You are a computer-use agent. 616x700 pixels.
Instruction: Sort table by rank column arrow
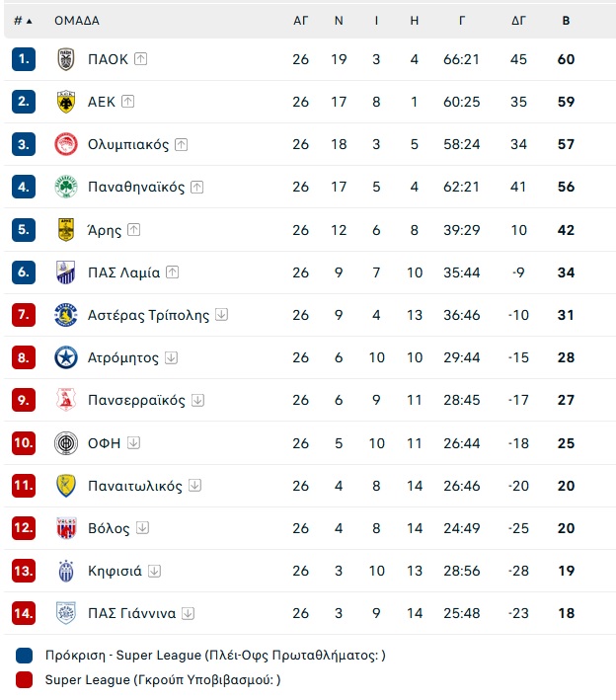pos(29,21)
